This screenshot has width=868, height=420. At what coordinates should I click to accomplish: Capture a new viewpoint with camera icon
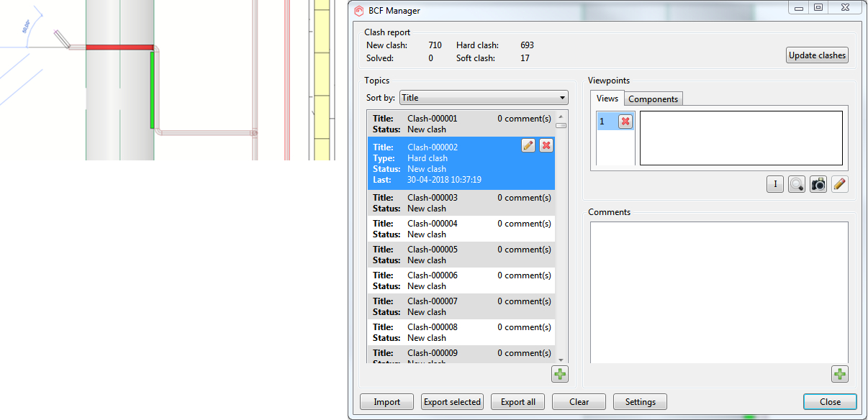click(818, 184)
